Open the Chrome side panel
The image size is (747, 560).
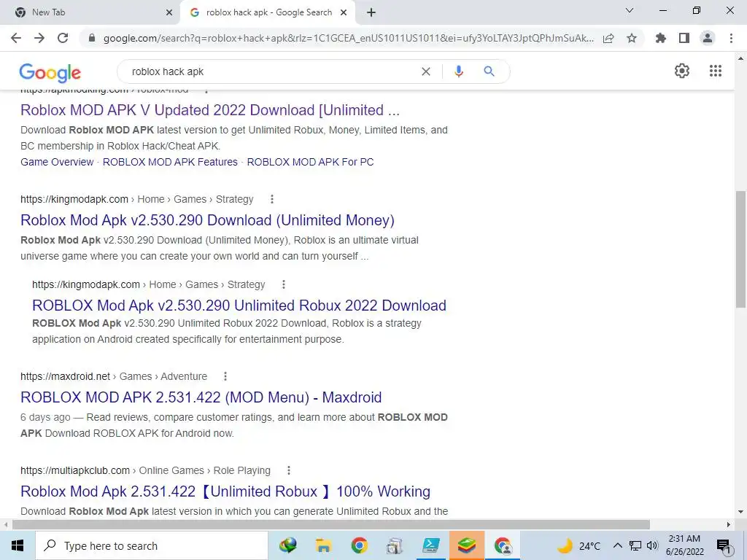684,38
